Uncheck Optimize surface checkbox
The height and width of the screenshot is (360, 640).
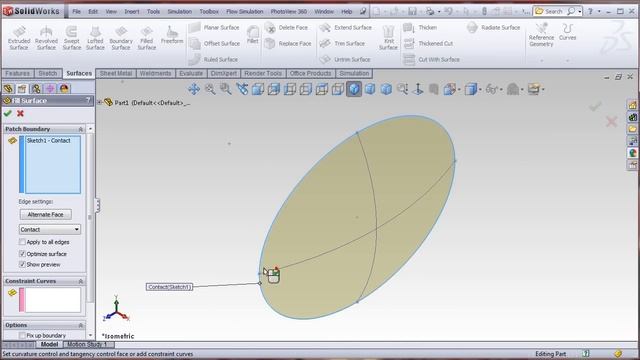click(x=22, y=254)
